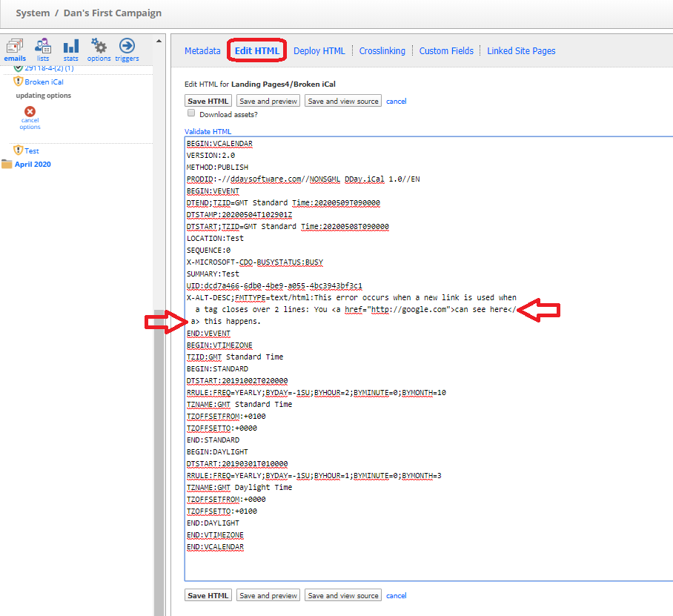This screenshot has width=673, height=616.
Task: Click the red cancel options icon
Action: pyautogui.click(x=30, y=112)
